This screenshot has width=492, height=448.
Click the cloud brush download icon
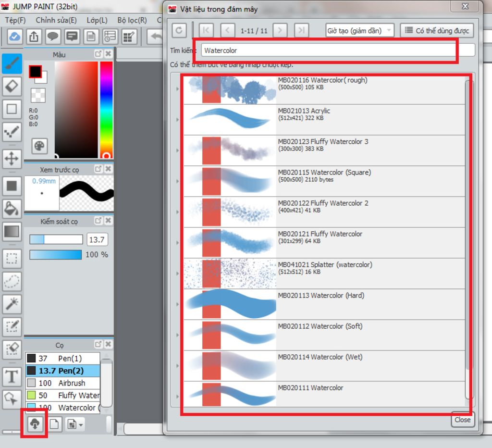point(34,424)
